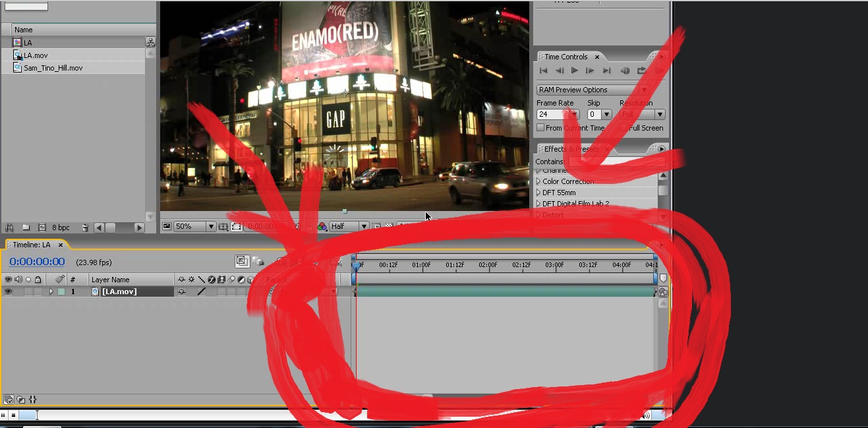
Task: Click the 01:00f mark on time ruler
Action: click(x=422, y=265)
